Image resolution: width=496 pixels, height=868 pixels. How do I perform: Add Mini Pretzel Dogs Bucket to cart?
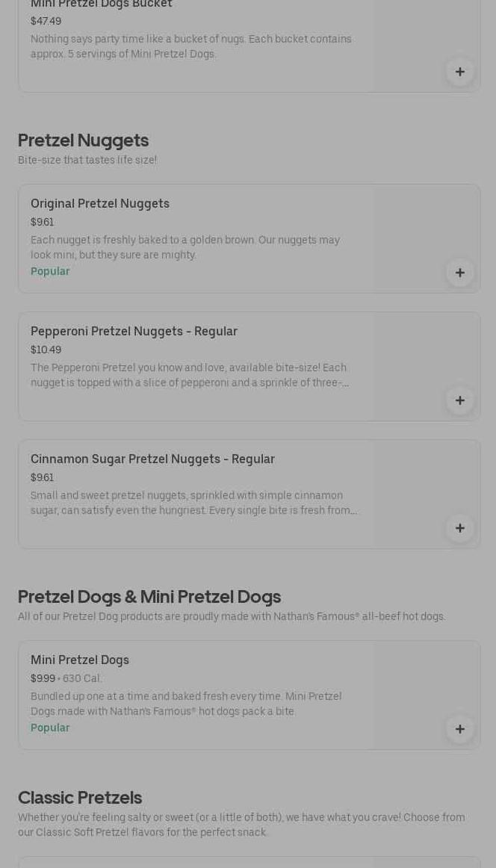click(459, 72)
